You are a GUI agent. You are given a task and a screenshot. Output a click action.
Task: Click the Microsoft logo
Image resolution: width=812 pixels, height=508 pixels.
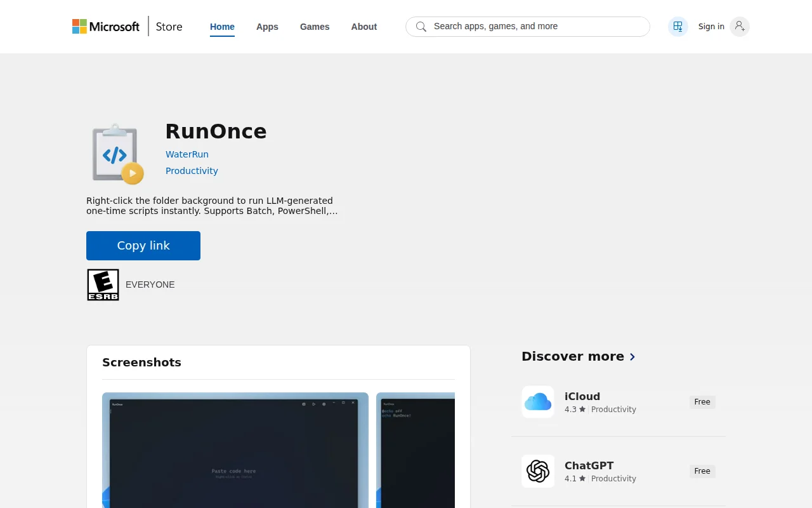pyautogui.click(x=106, y=27)
